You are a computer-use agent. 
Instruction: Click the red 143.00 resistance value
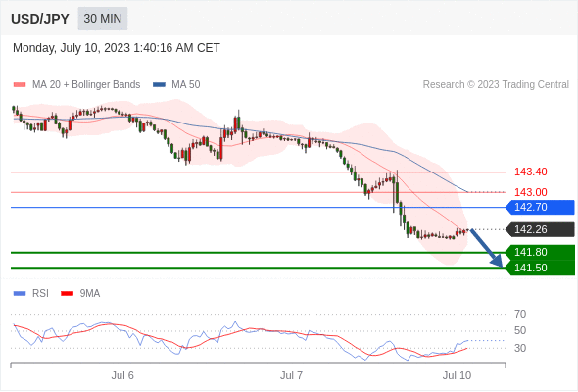530,192
